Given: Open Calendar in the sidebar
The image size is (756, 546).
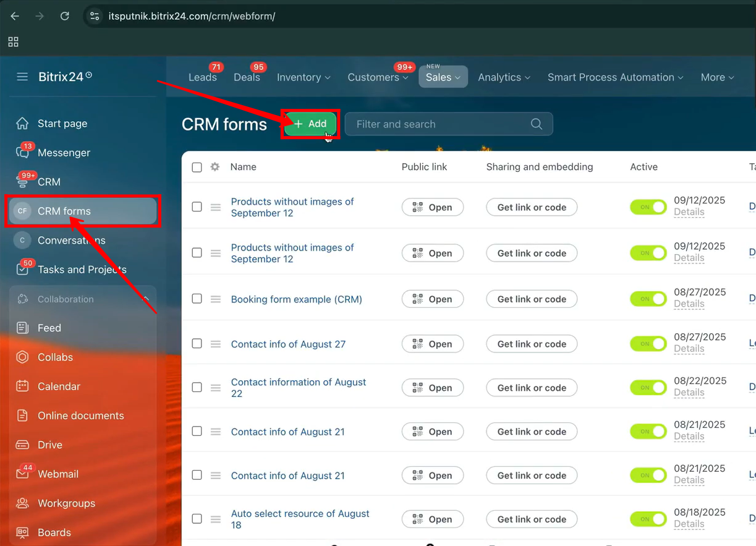Looking at the screenshot, I should pyautogui.click(x=59, y=386).
